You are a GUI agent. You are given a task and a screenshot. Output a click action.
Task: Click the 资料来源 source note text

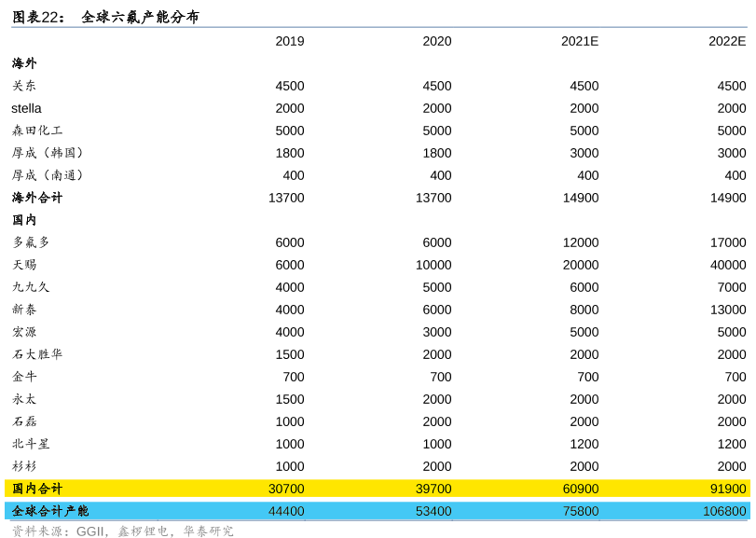pos(122,531)
